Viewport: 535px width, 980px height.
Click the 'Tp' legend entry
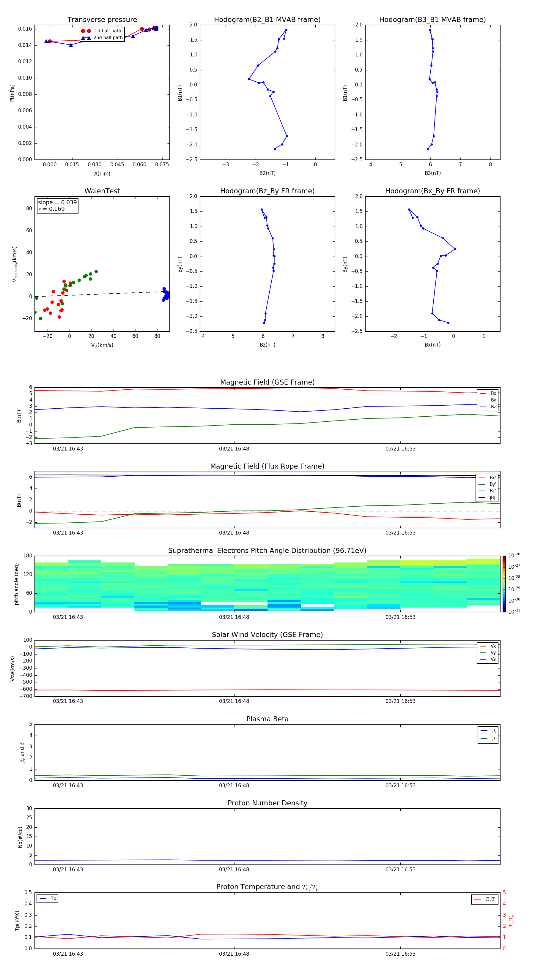(x=48, y=899)
